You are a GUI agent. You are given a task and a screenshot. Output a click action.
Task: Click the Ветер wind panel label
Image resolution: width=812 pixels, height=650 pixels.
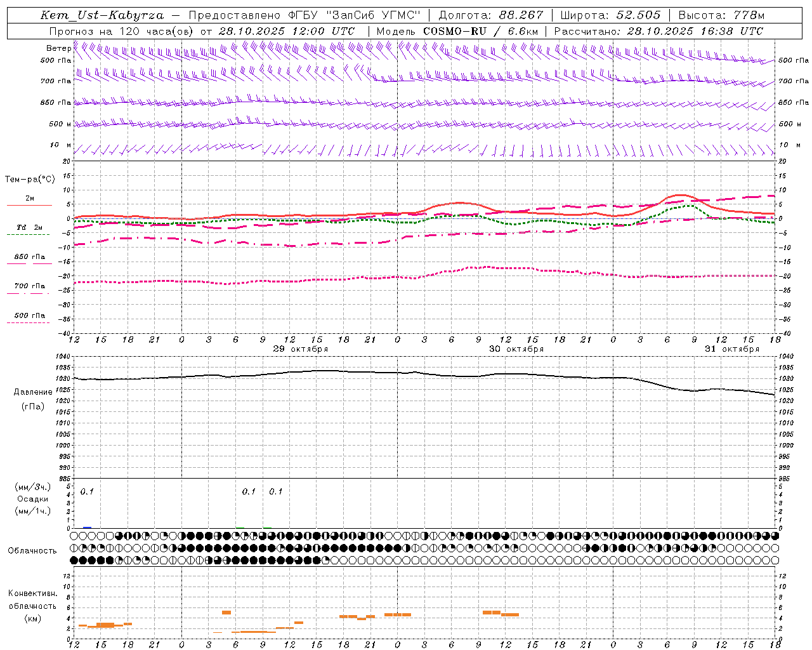[x=58, y=48]
